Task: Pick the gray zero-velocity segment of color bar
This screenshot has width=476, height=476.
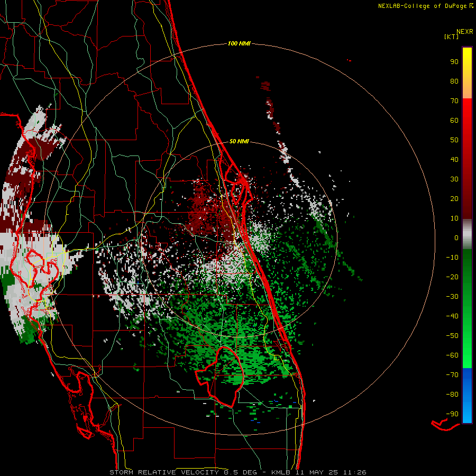Action: pos(467,234)
